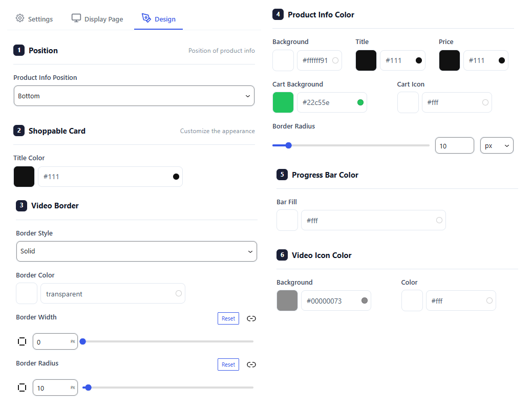Click the gray dot in #00000073 field

(365, 300)
